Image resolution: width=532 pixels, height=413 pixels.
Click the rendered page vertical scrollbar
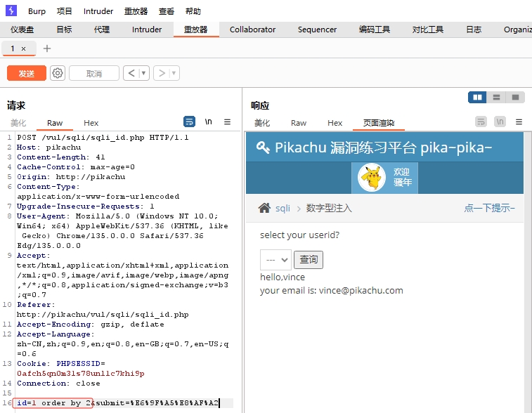coord(528,271)
